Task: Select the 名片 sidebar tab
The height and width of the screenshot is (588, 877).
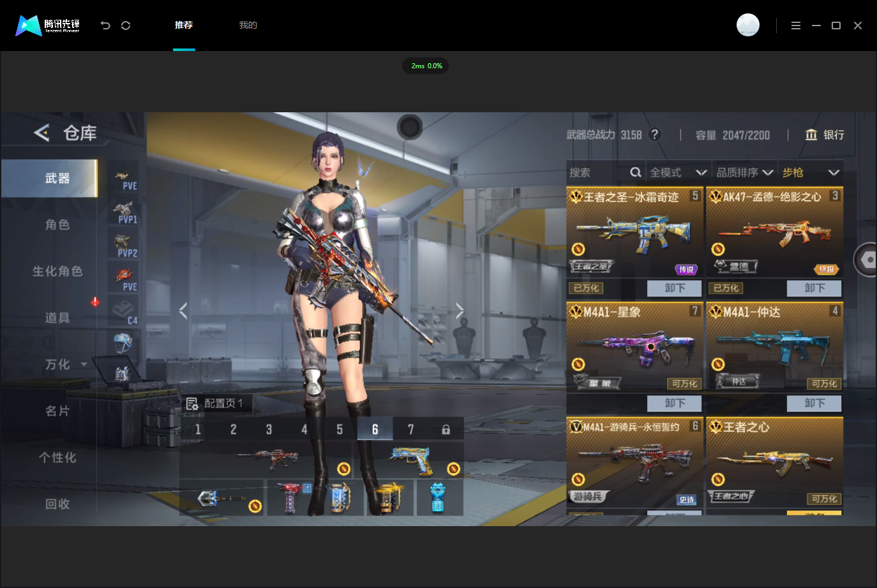Action: tap(57, 411)
